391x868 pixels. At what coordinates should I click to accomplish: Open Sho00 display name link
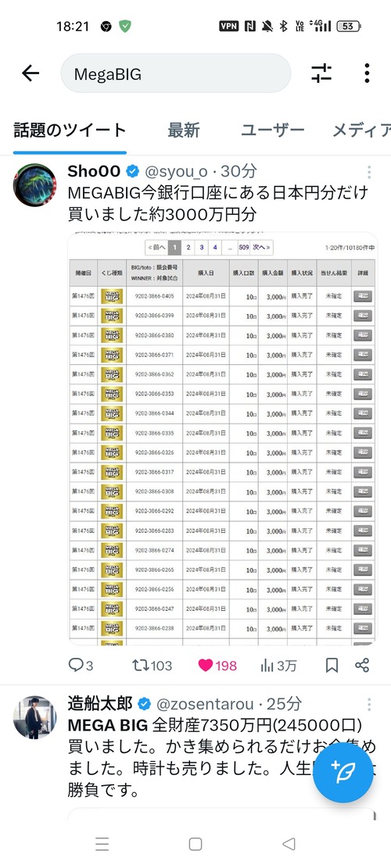pyautogui.click(x=94, y=171)
